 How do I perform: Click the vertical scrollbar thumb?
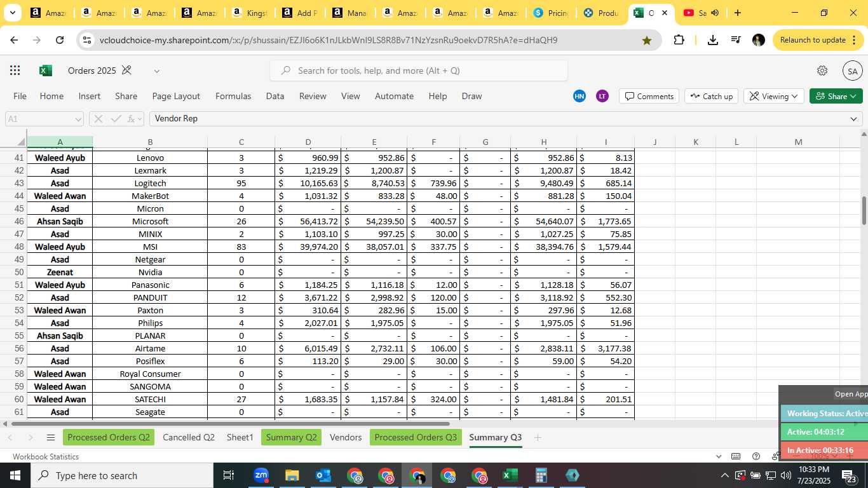pos(864,210)
